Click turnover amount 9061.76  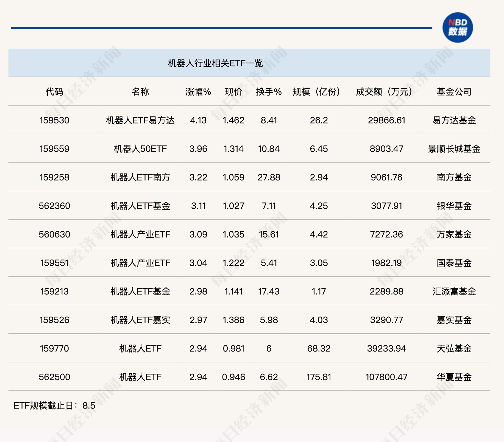click(x=386, y=177)
